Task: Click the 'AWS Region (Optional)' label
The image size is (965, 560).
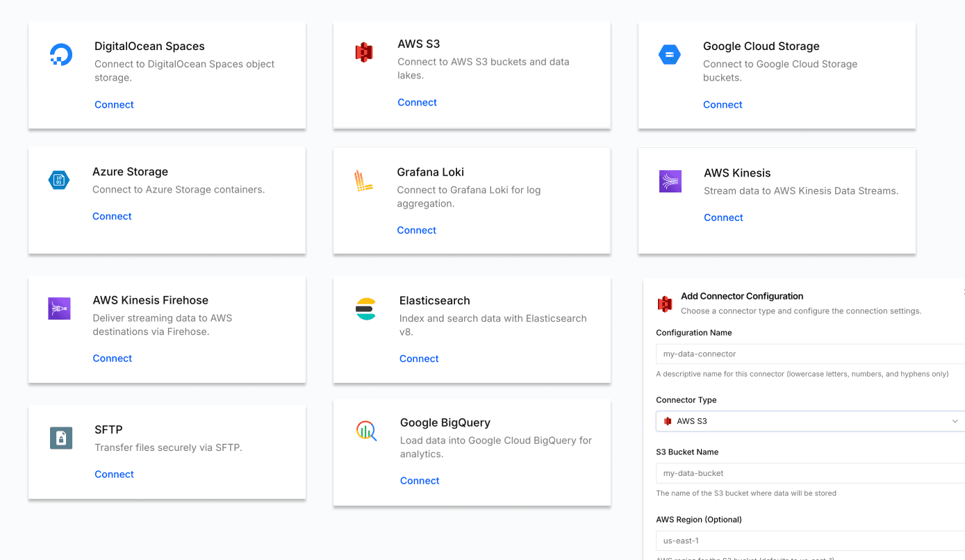Action: click(699, 520)
